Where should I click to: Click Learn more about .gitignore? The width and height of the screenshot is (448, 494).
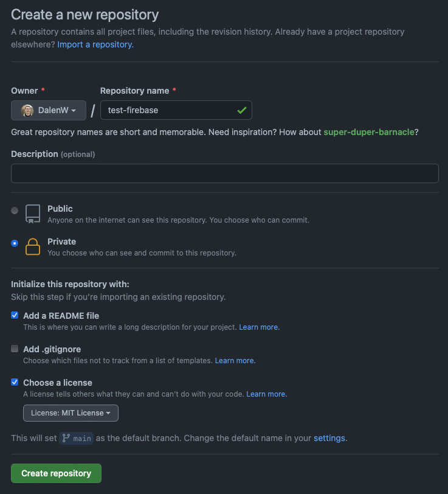pos(235,361)
